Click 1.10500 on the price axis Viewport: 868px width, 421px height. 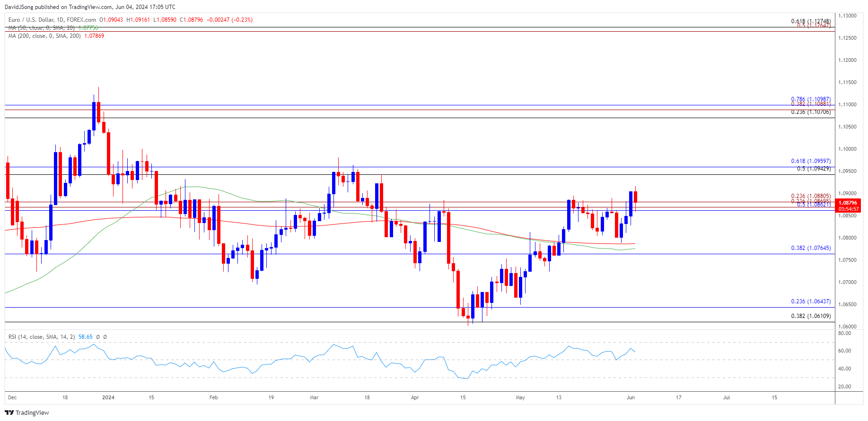click(x=847, y=127)
